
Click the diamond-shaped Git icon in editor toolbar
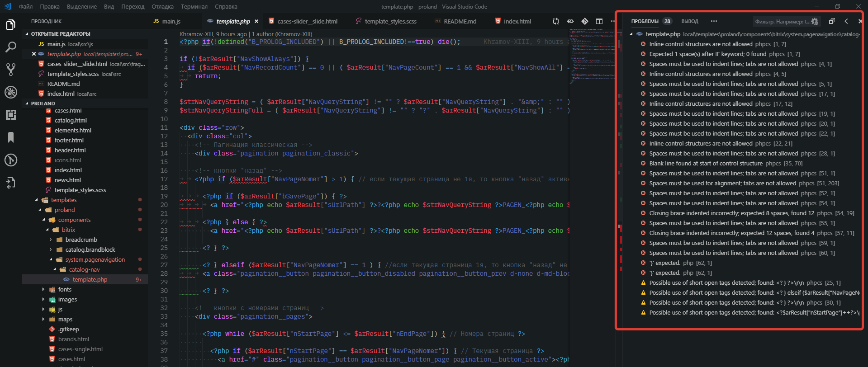coord(585,21)
